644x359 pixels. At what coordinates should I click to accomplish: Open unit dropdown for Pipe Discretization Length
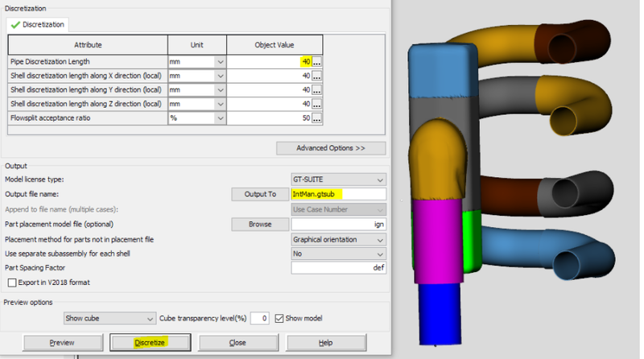[221, 62]
